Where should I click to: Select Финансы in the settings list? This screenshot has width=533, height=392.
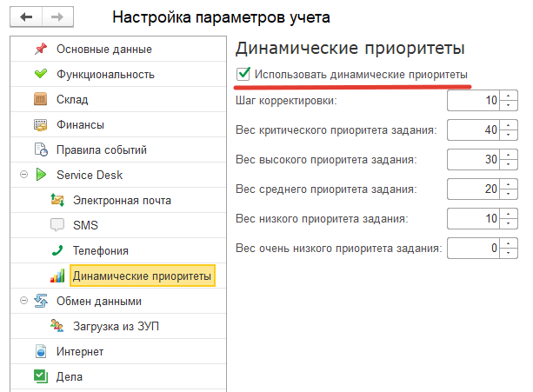[80, 124]
